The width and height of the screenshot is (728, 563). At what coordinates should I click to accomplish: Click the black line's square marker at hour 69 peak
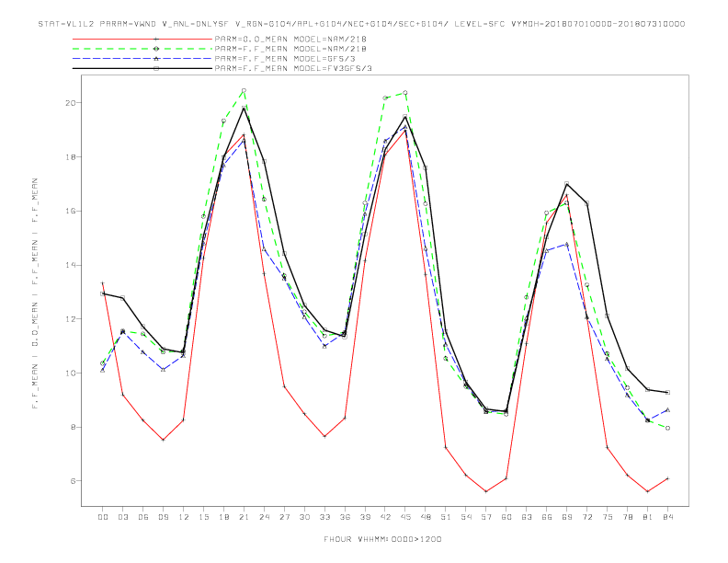[x=567, y=183]
